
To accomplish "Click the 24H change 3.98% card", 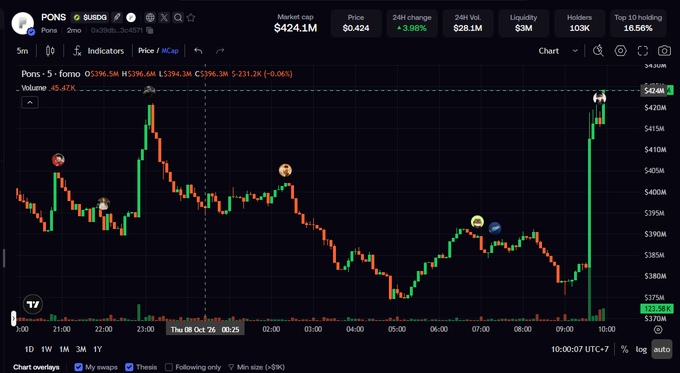I will tap(412, 23).
